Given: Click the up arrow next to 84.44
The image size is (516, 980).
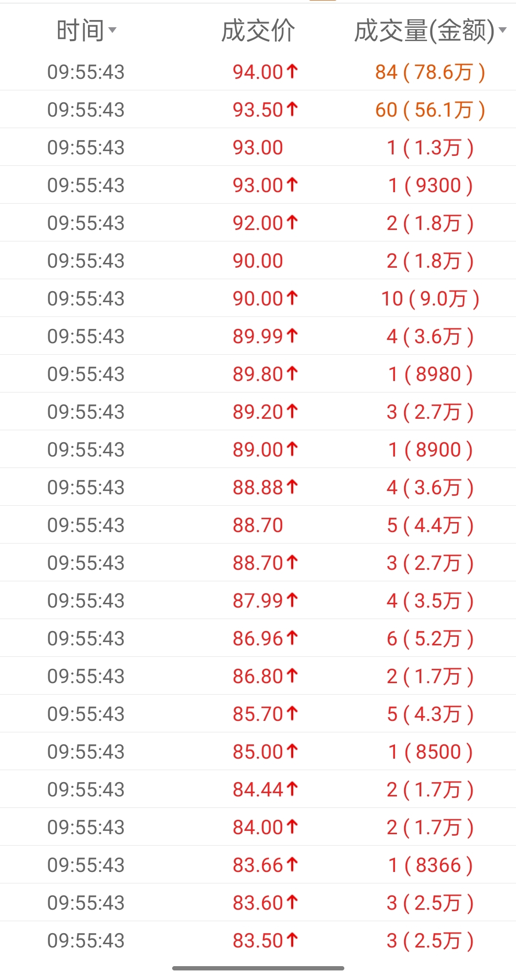Looking at the screenshot, I should (x=292, y=789).
